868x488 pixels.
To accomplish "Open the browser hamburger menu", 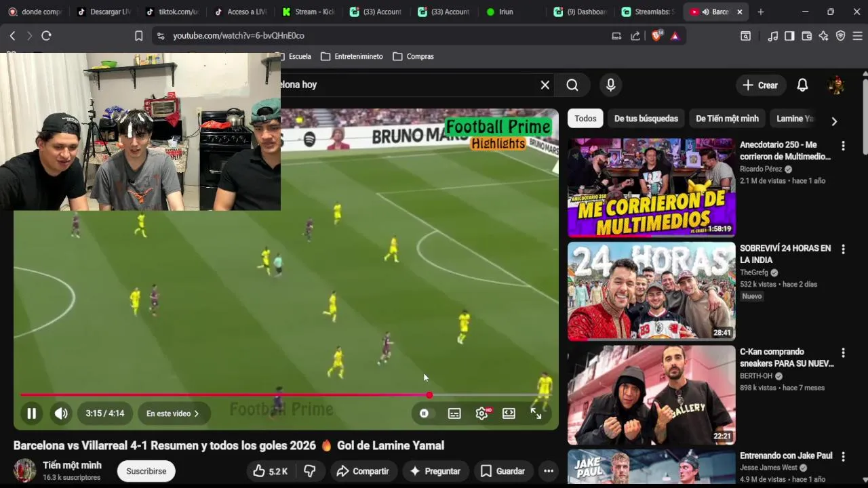I will 857,36.
